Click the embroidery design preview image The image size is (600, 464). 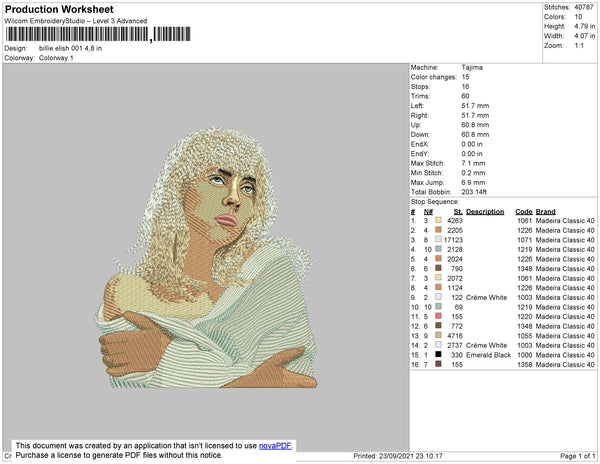[x=207, y=257]
